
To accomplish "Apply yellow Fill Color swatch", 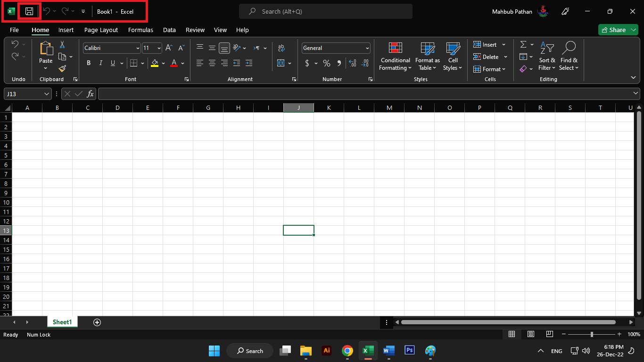I will pyautogui.click(x=155, y=63).
